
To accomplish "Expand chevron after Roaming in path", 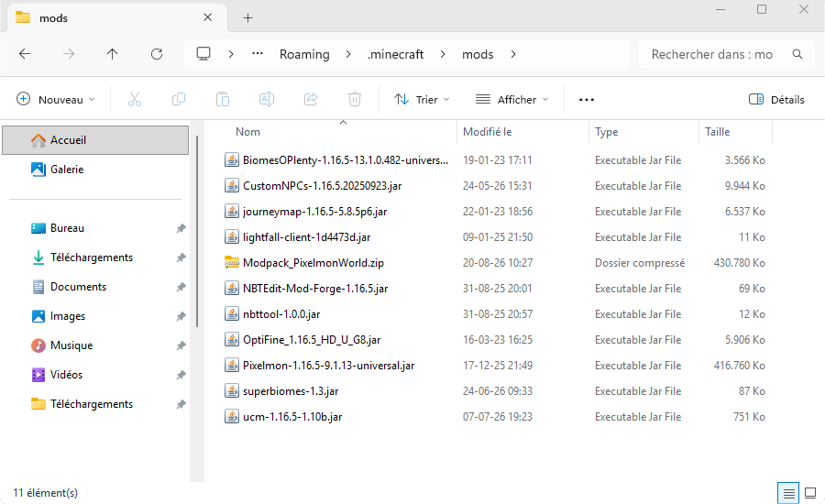I will 348,54.
